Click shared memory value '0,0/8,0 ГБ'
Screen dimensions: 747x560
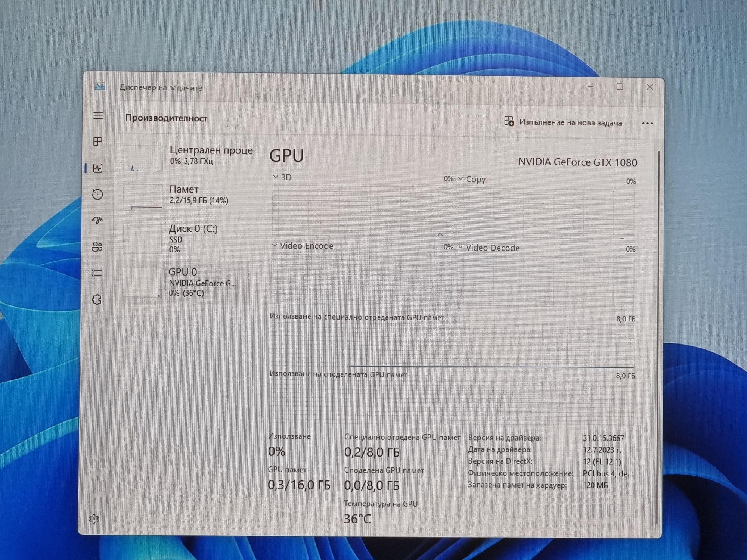point(372,485)
